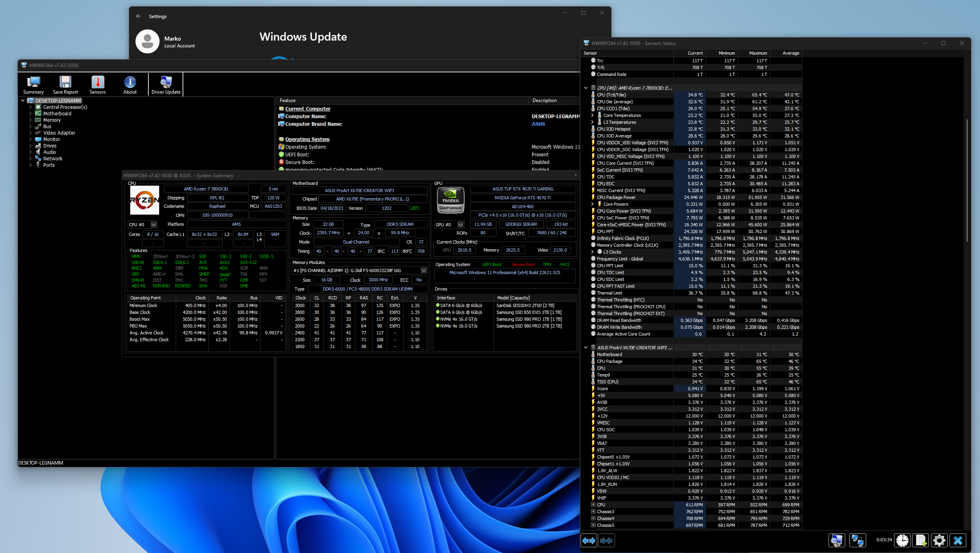Collapse the ASUS ProArt X670E sensor section
The height and width of the screenshot is (553, 980).
[586, 348]
